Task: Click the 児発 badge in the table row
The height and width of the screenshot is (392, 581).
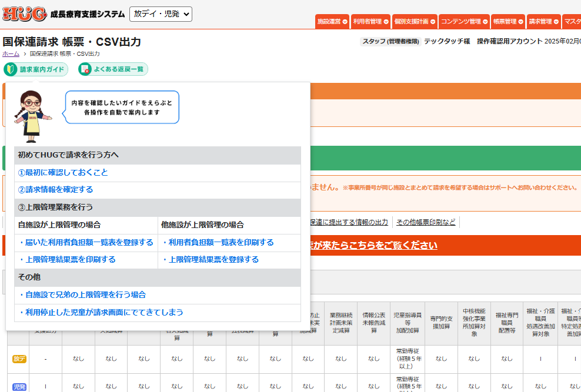Action: [19, 386]
